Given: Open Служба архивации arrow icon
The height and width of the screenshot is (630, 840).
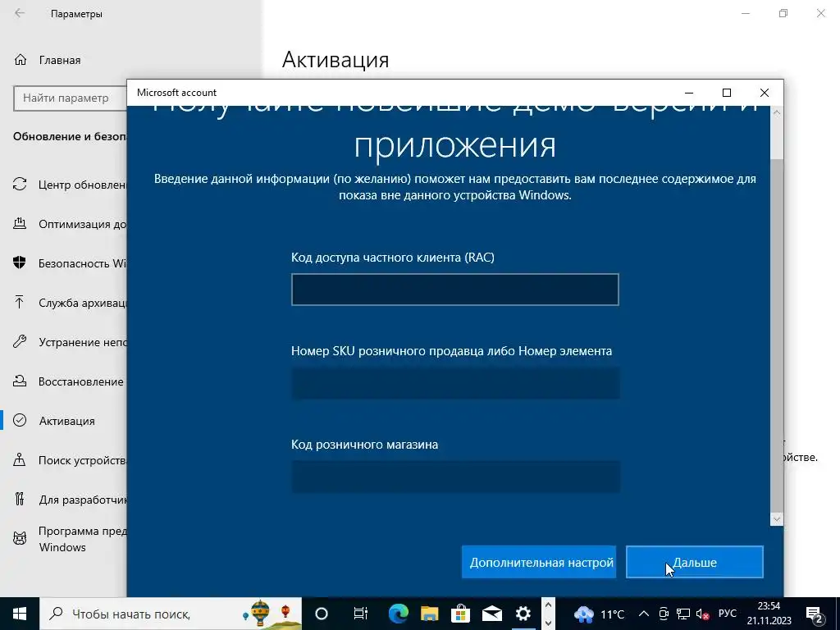Looking at the screenshot, I should (x=20, y=302).
